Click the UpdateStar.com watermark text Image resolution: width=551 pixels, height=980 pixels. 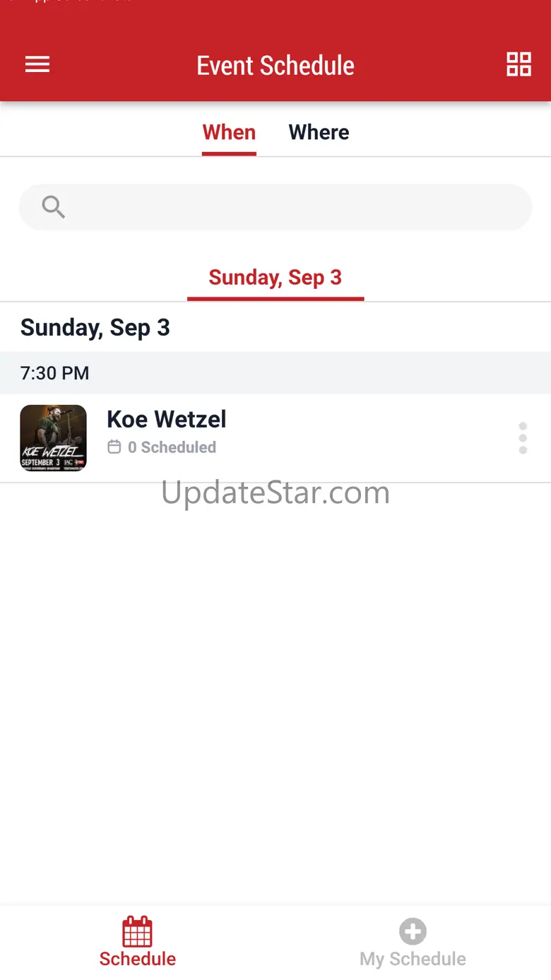pyautogui.click(x=275, y=492)
